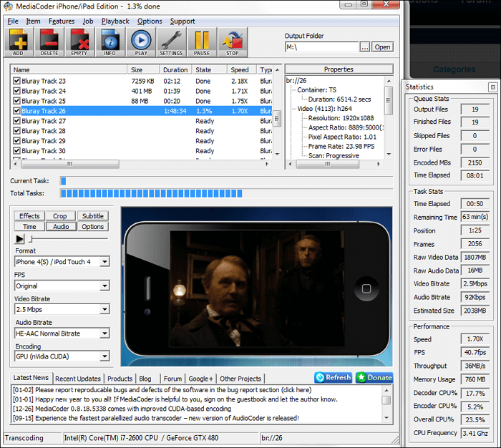This screenshot has height=448, width=501.
Task: Toggle Bluray Track 30 checkbox
Action: (16, 152)
